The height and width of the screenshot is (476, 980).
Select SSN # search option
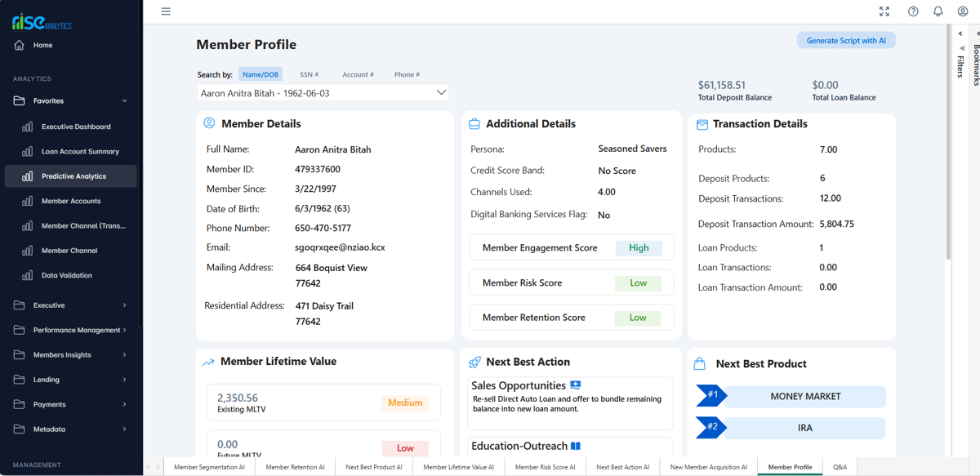[310, 74]
